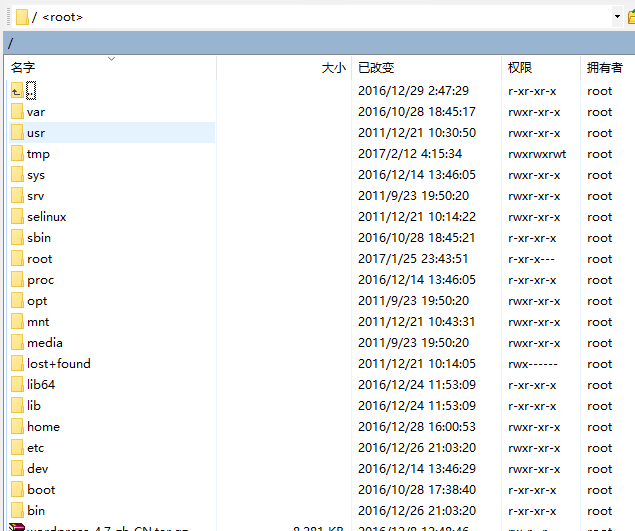Screen dimensions: 635x531
Task: Click the etc folder icon
Action: click(x=17, y=448)
